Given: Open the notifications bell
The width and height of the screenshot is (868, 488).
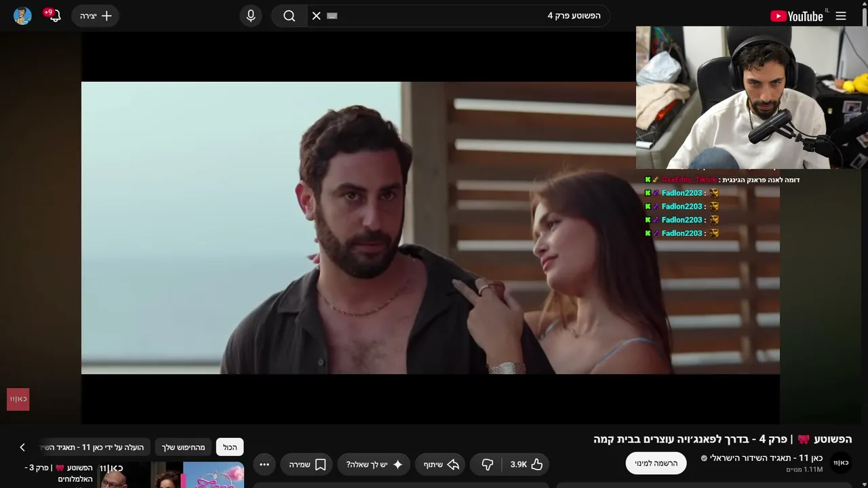Looking at the screenshot, I should [54, 16].
